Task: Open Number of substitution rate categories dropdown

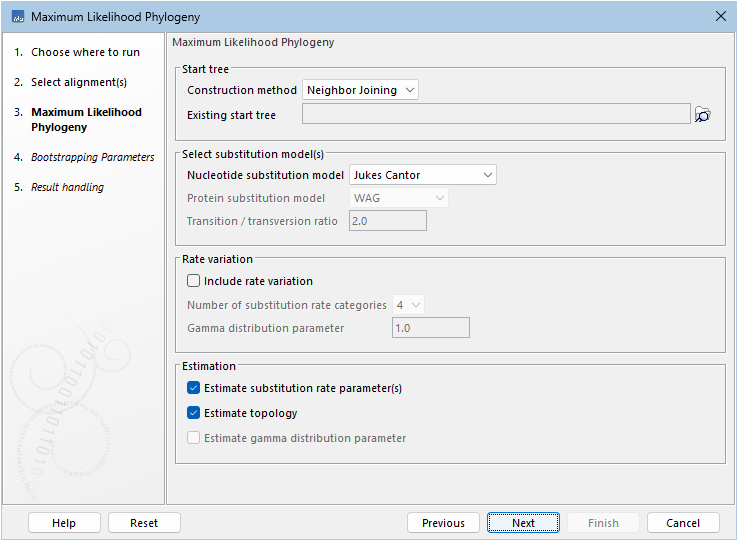Action: [409, 305]
